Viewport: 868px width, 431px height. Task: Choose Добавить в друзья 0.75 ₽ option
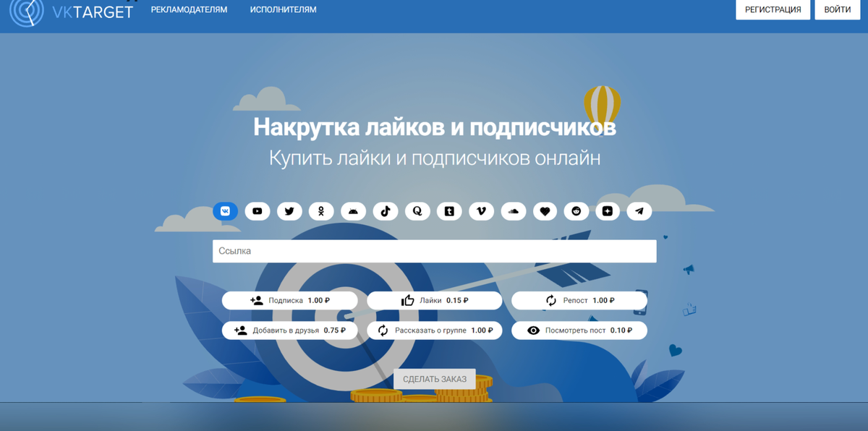click(x=289, y=330)
